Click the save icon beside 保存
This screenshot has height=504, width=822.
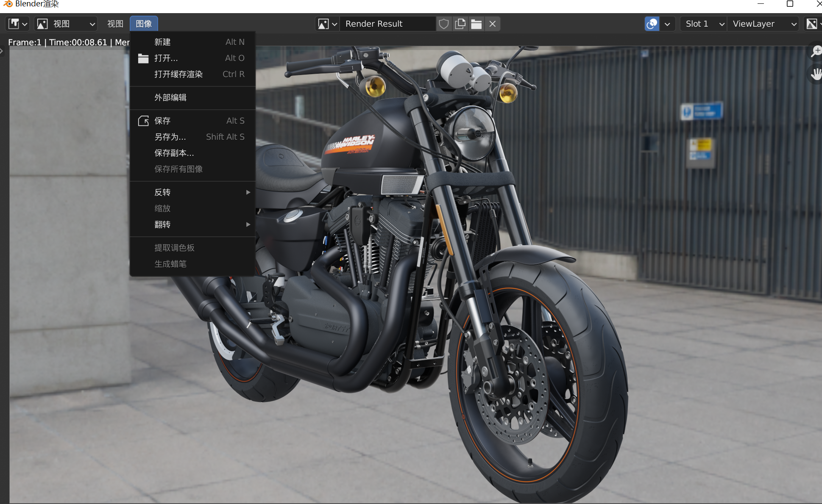(143, 121)
